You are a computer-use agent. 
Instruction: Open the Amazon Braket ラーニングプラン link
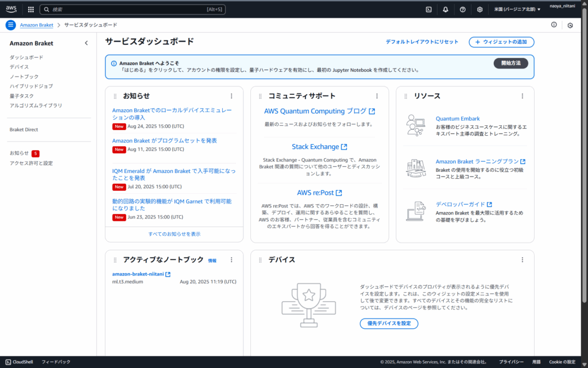click(481, 162)
